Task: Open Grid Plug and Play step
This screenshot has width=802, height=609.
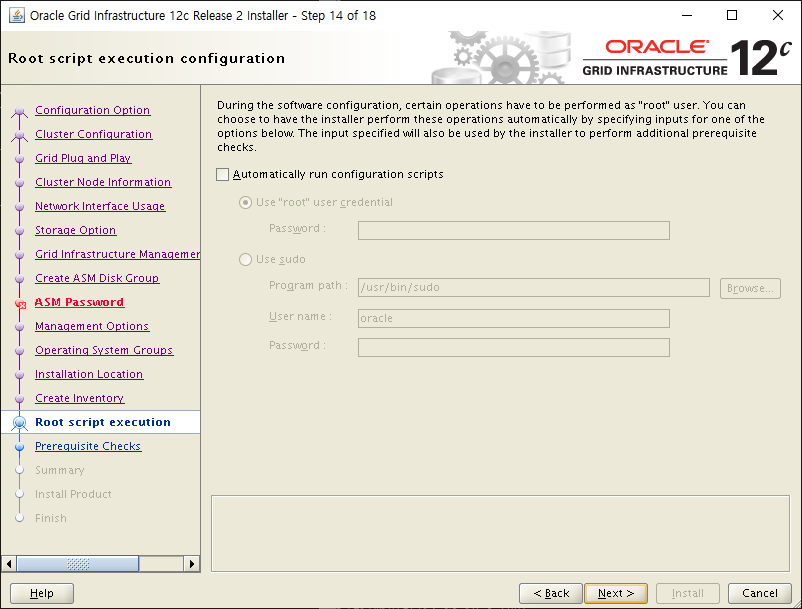Action: click(83, 158)
